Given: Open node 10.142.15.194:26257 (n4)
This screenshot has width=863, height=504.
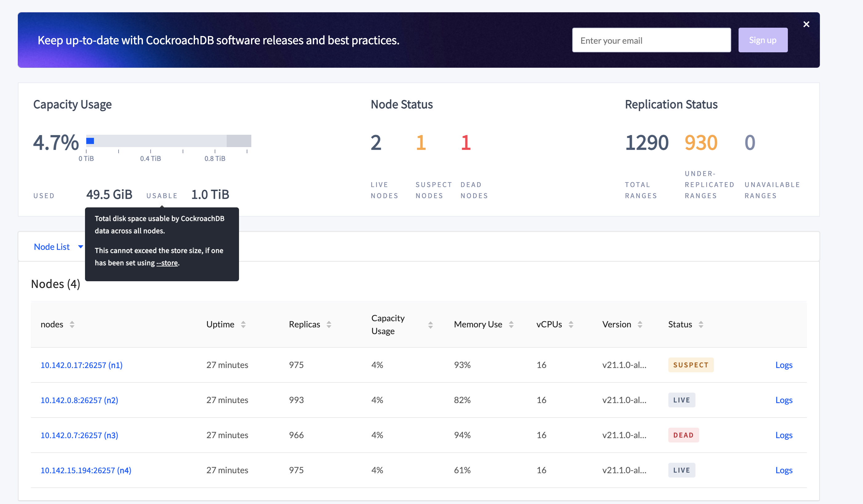Looking at the screenshot, I should point(86,470).
